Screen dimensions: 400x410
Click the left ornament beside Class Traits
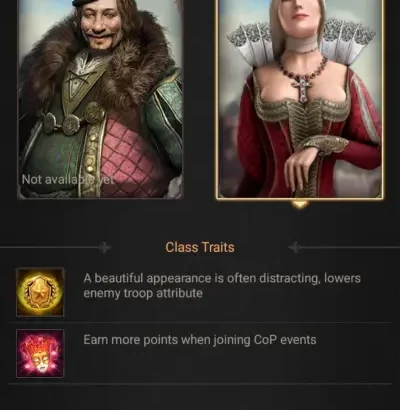[105, 248]
